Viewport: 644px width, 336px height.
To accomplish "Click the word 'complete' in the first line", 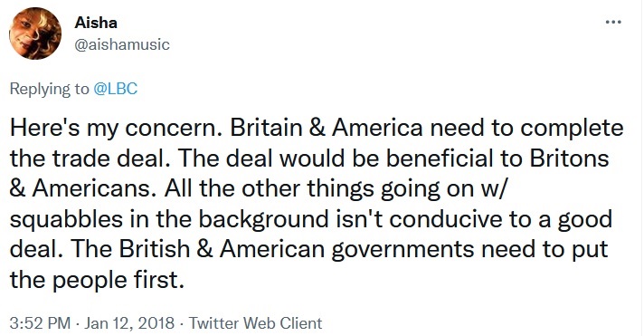I will (x=573, y=128).
